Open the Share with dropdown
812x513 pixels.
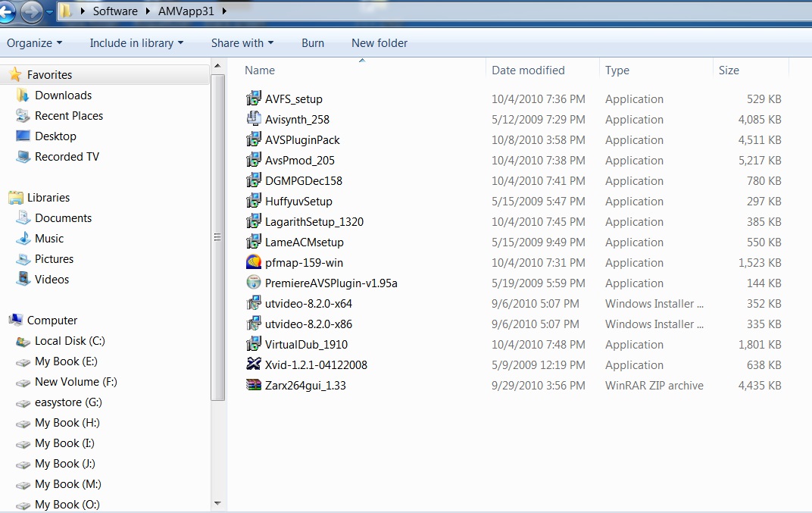[x=242, y=43]
